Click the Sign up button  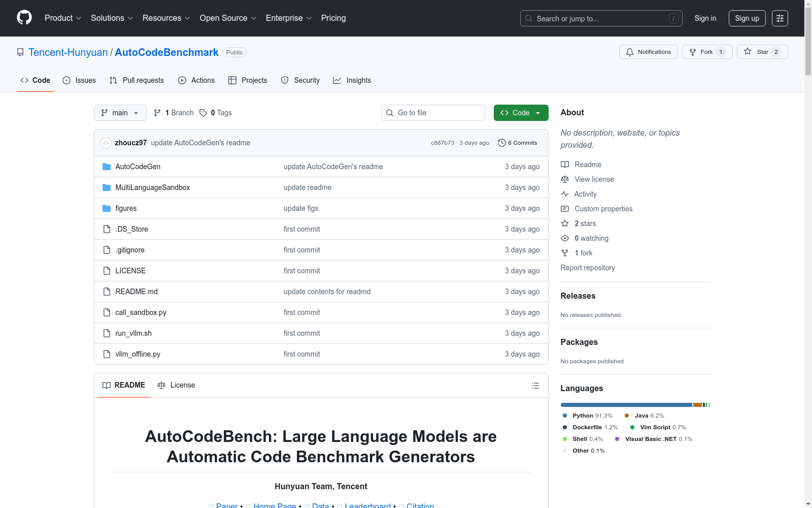[747, 18]
